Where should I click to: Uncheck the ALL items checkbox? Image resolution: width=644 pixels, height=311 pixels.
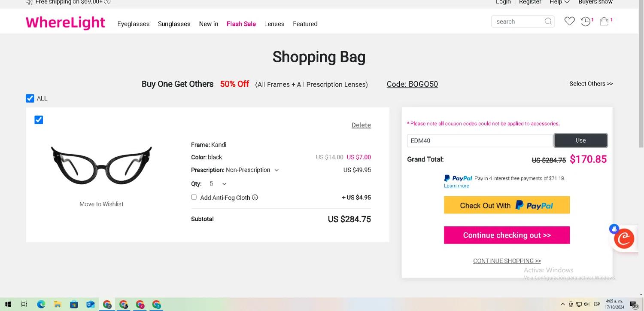point(30,98)
